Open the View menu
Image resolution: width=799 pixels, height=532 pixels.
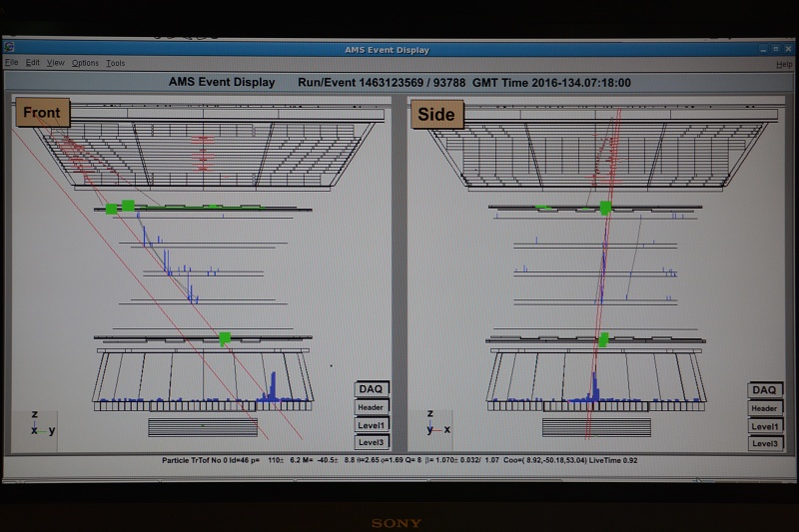tap(56, 63)
